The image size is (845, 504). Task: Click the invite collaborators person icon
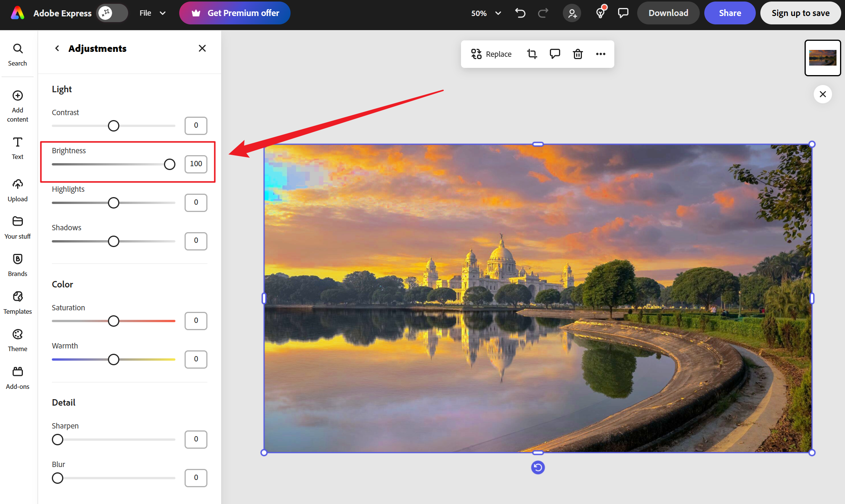[x=572, y=13]
